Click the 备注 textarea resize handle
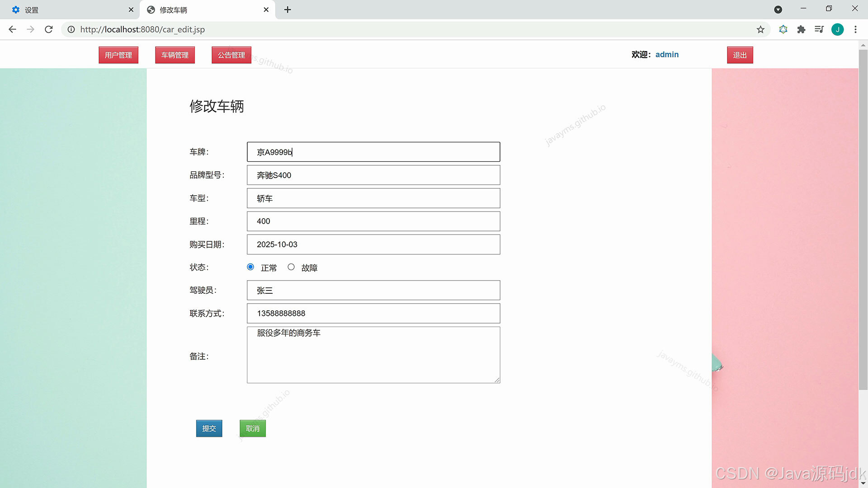The height and width of the screenshot is (488, 868). point(497,380)
